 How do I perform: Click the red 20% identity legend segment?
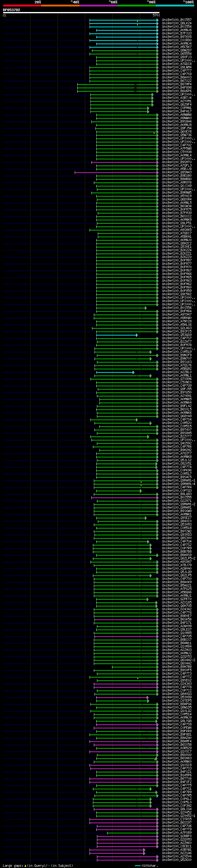22,6
